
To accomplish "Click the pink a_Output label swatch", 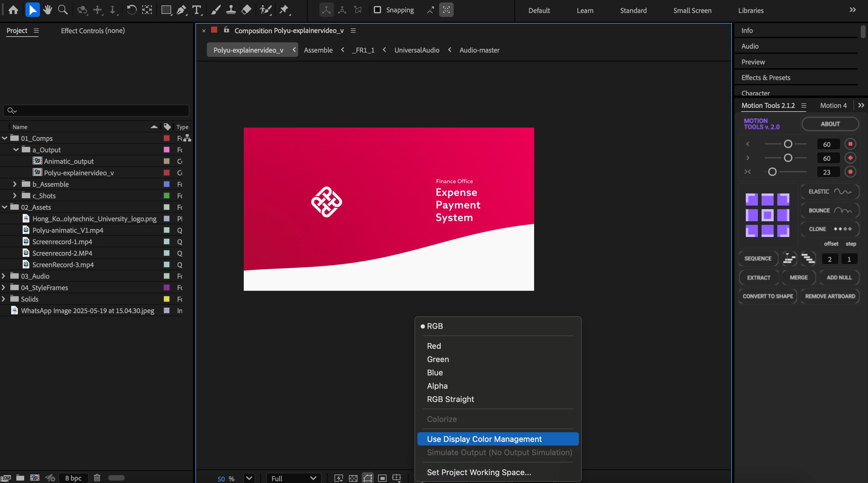I will tap(166, 150).
